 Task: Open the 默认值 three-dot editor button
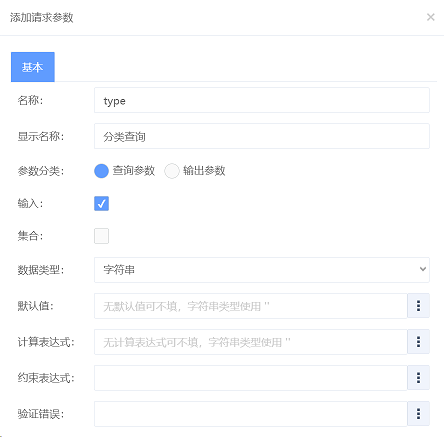coord(418,306)
